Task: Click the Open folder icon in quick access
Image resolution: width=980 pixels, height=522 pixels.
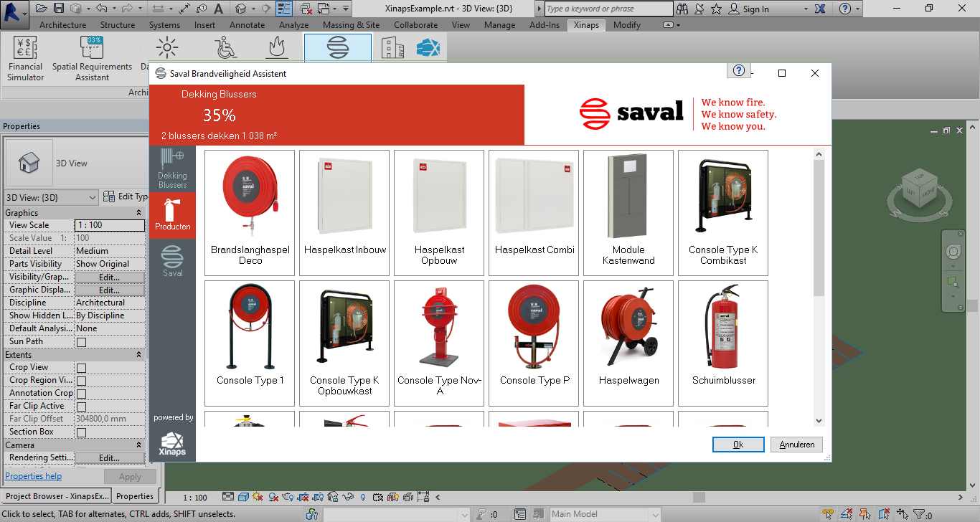Action: 41,9
